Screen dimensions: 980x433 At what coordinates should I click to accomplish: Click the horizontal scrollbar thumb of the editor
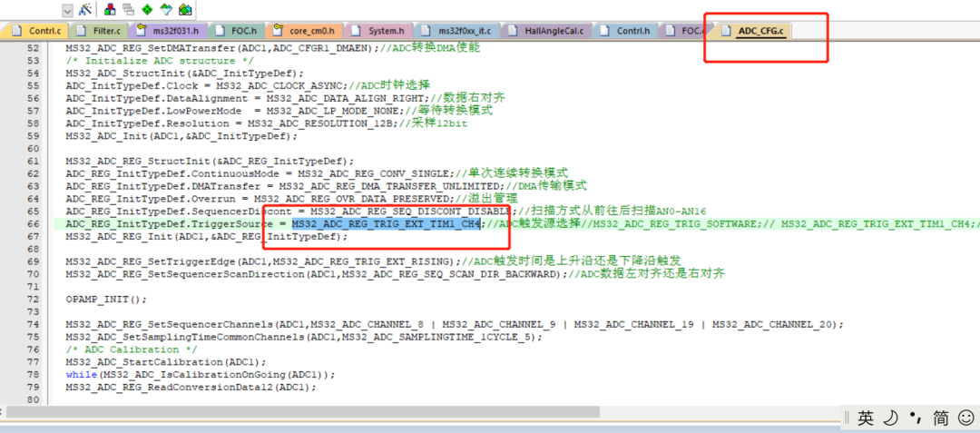click(x=303, y=412)
